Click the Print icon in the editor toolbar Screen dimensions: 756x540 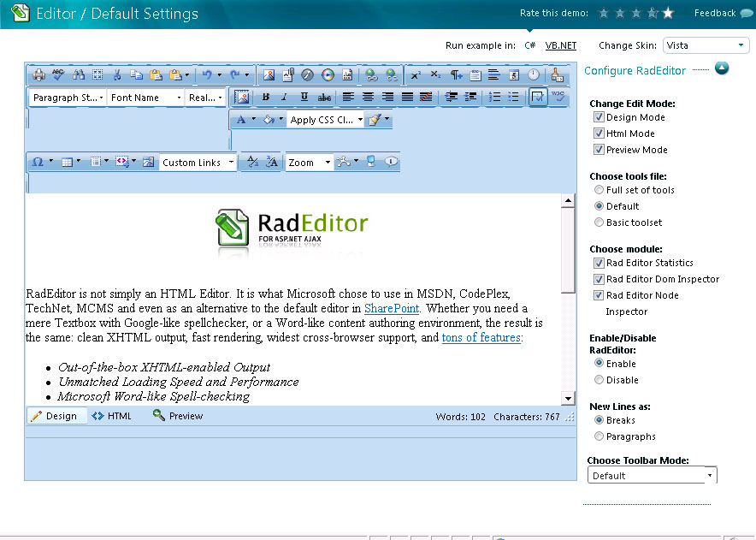(38, 74)
